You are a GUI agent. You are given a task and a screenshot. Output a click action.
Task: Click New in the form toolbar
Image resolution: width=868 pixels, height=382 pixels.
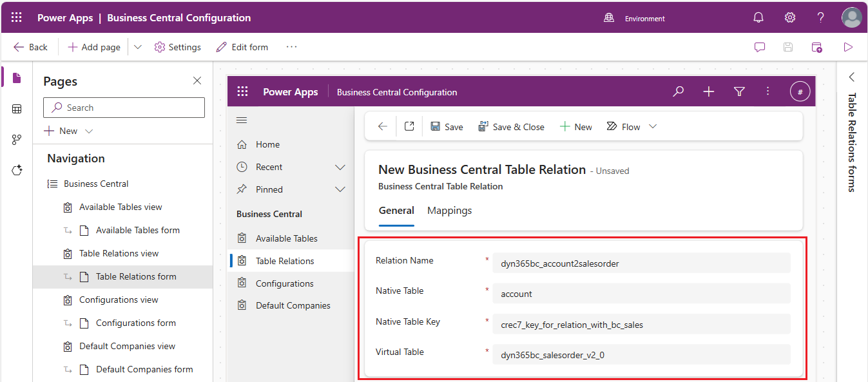(575, 127)
